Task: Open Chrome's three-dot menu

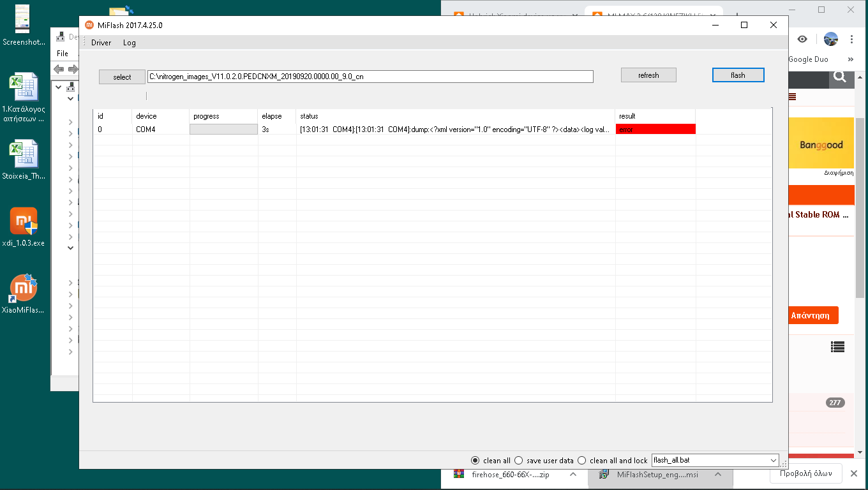Action: click(852, 39)
